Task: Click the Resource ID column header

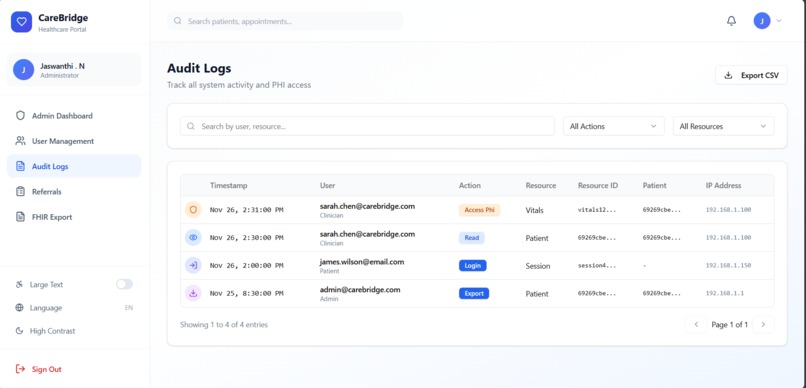Action: [598, 186]
